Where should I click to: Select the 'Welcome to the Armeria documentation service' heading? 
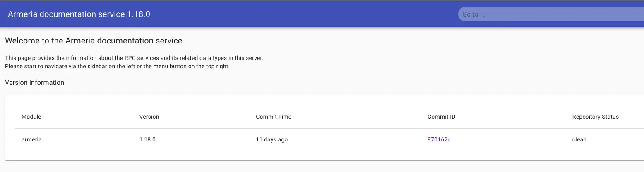[x=94, y=41]
